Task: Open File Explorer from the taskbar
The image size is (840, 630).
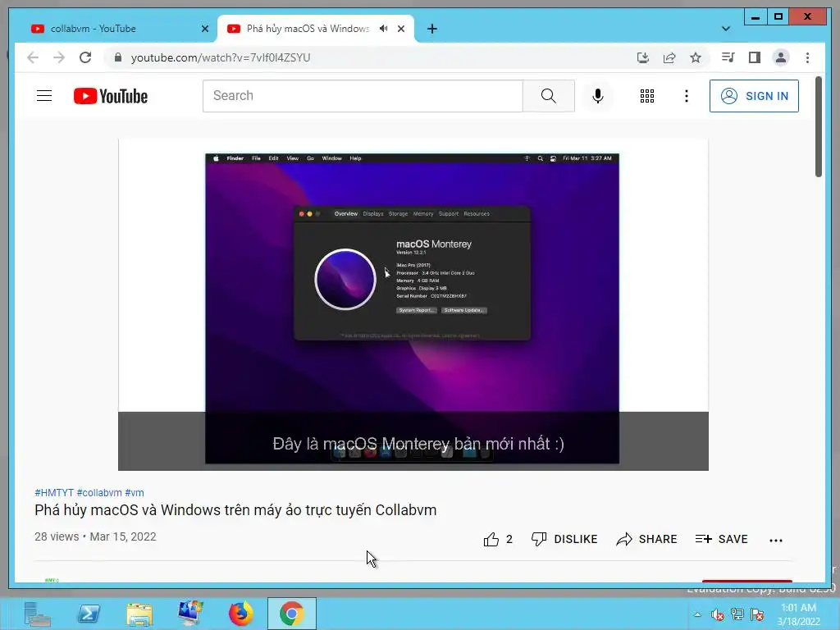Action: pos(139,614)
